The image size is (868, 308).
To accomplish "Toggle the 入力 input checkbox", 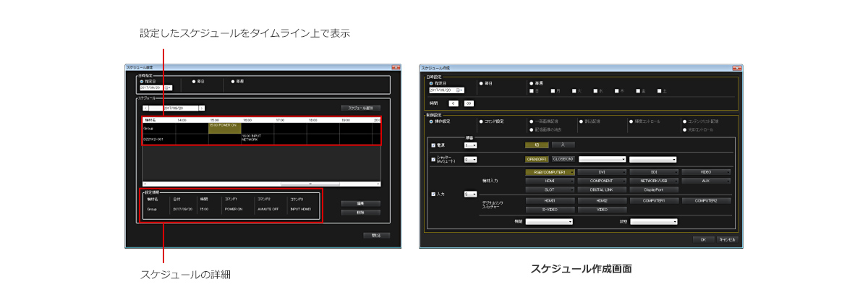I will pyautogui.click(x=433, y=194).
